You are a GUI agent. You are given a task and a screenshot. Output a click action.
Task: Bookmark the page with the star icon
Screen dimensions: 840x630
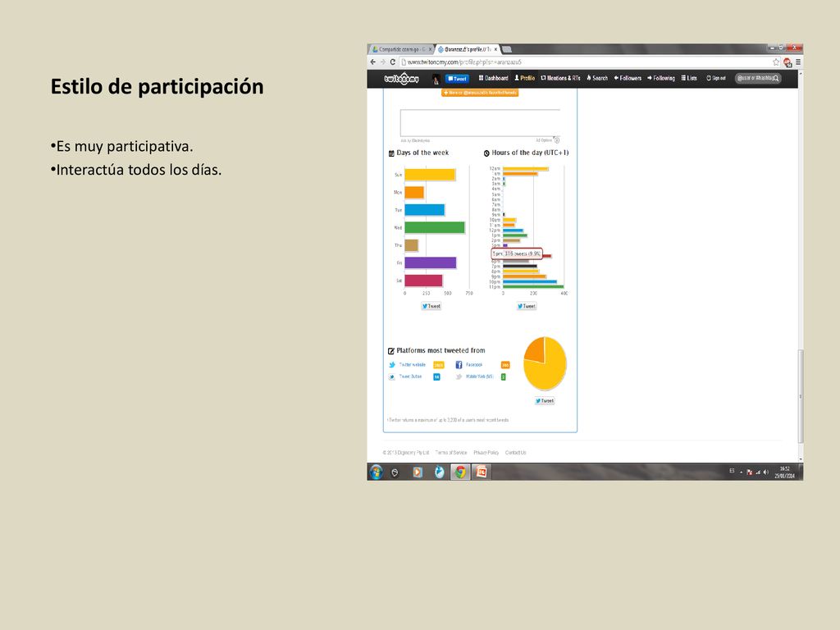(776, 62)
